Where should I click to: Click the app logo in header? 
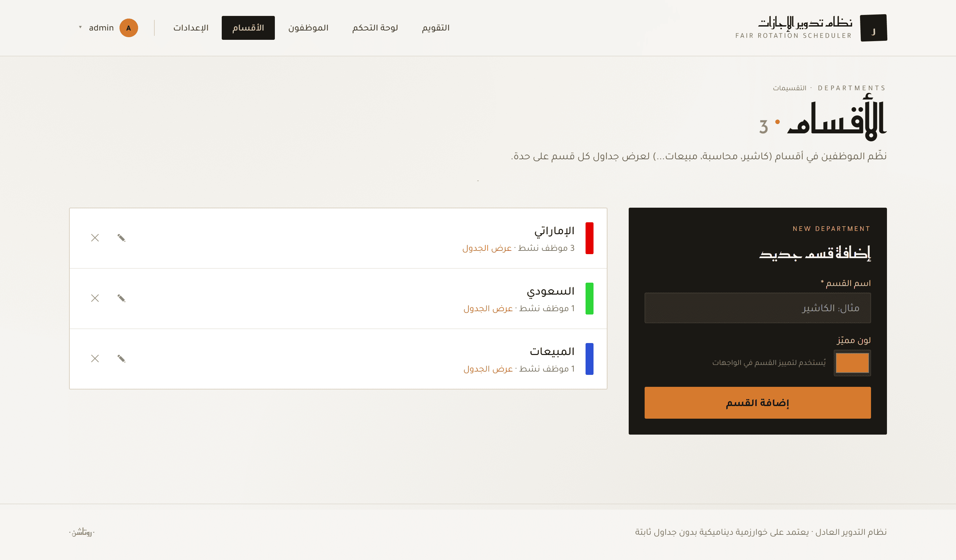pyautogui.click(x=873, y=28)
